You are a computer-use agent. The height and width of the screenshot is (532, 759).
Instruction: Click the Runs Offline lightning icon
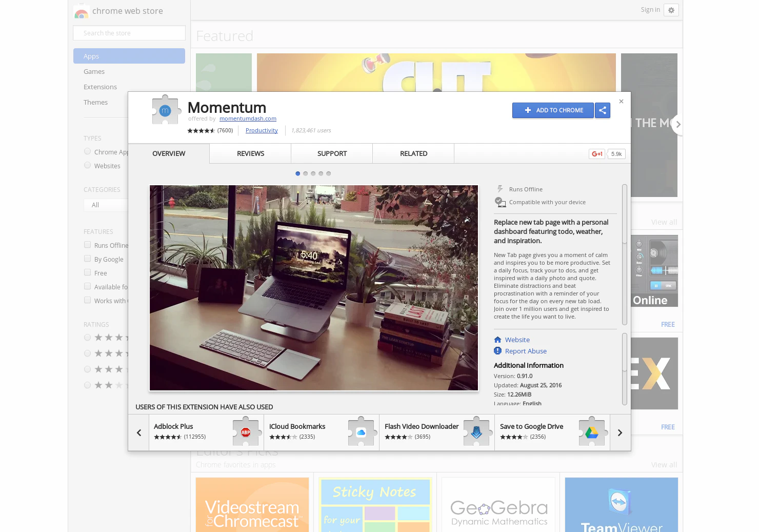500,189
